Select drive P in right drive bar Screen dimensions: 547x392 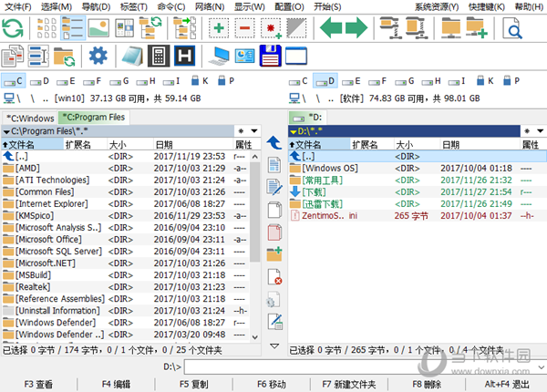point(511,81)
